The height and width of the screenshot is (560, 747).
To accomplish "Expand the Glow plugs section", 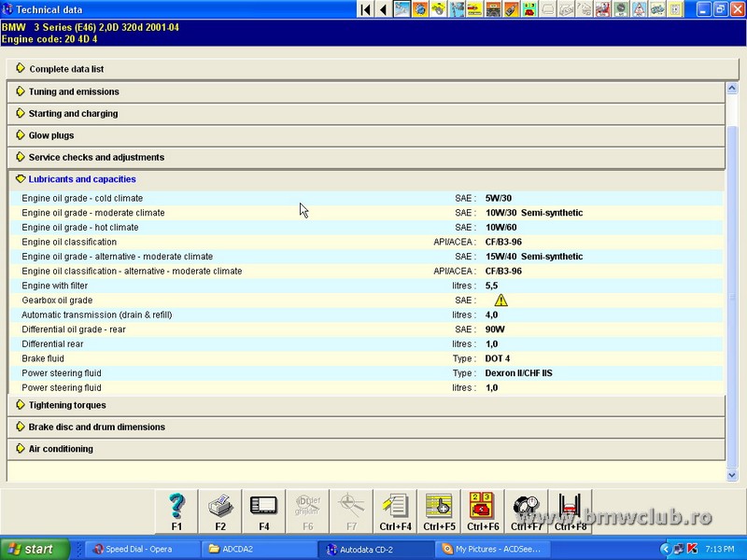I will [50, 135].
